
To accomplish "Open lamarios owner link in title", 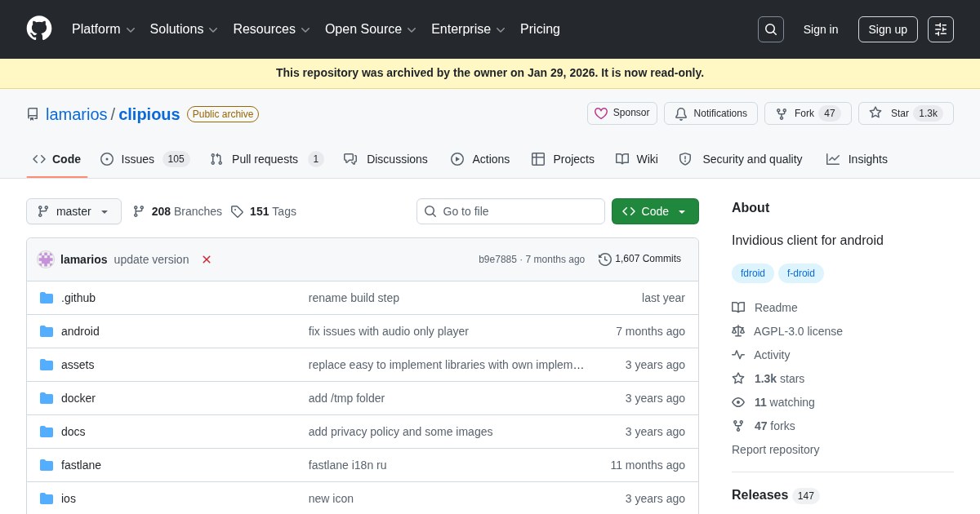I will [77, 114].
